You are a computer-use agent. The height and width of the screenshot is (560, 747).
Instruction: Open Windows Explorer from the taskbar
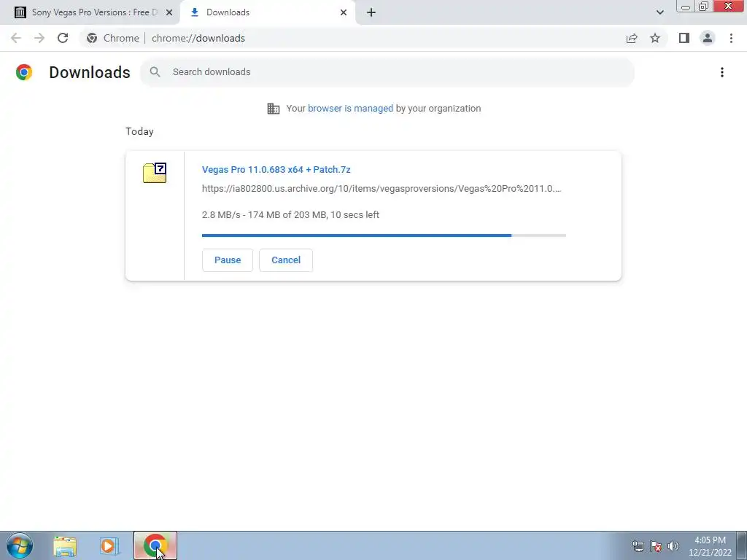pos(65,546)
